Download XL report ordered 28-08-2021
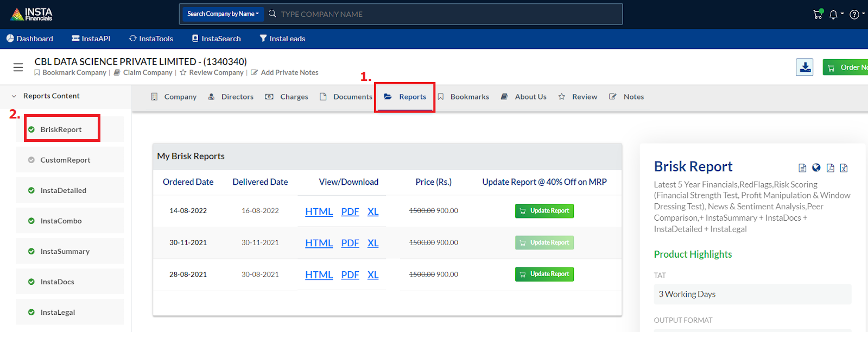Viewport: 868px width, 349px height. (x=373, y=275)
